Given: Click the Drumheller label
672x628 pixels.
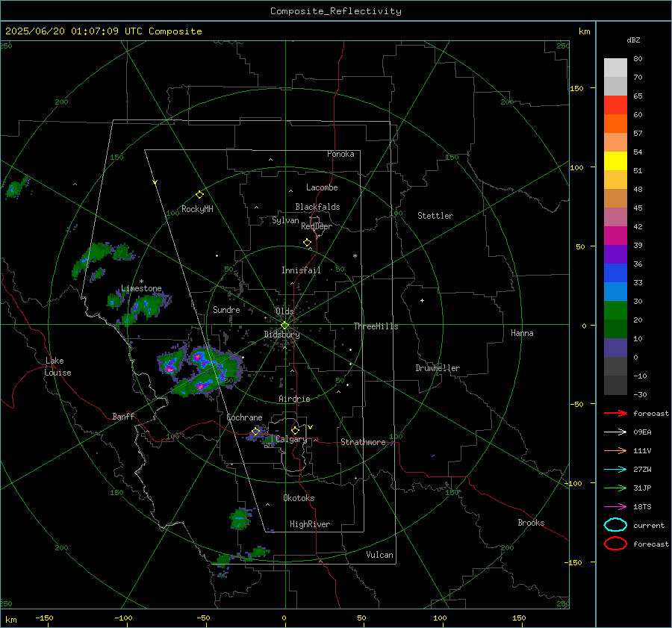Looking at the screenshot, I should [x=438, y=368].
